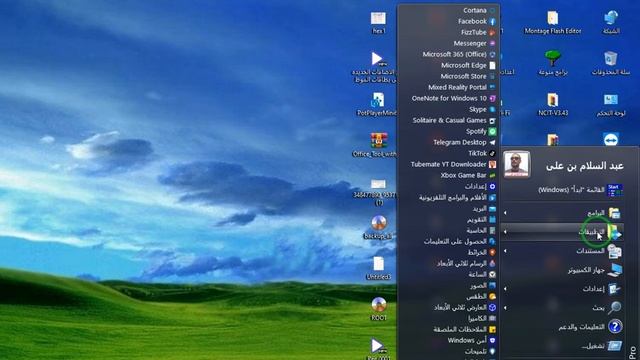Screen dimensions: 640x360
Task: Expand the بحث submenu arrow
Action: (505, 307)
